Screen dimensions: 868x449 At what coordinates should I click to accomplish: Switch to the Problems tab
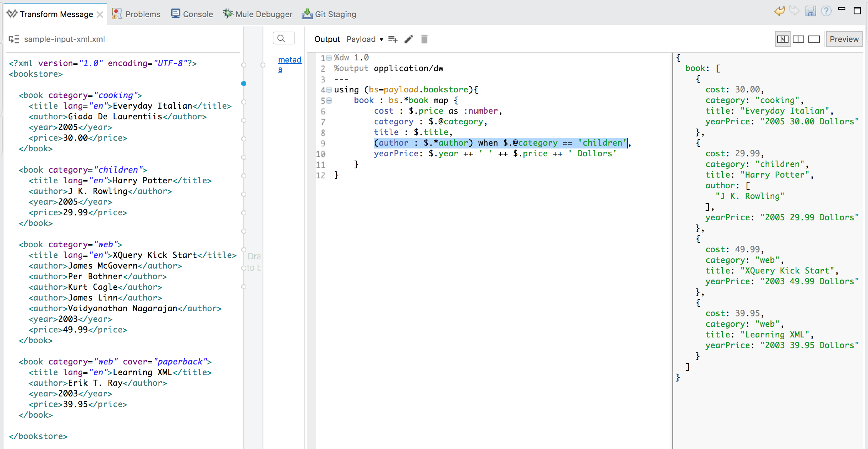coord(136,14)
